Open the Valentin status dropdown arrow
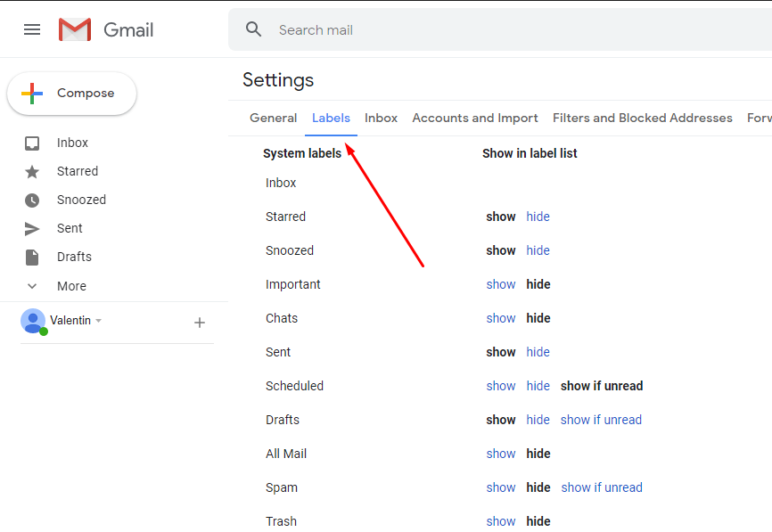772x532 pixels. [x=99, y=321]
